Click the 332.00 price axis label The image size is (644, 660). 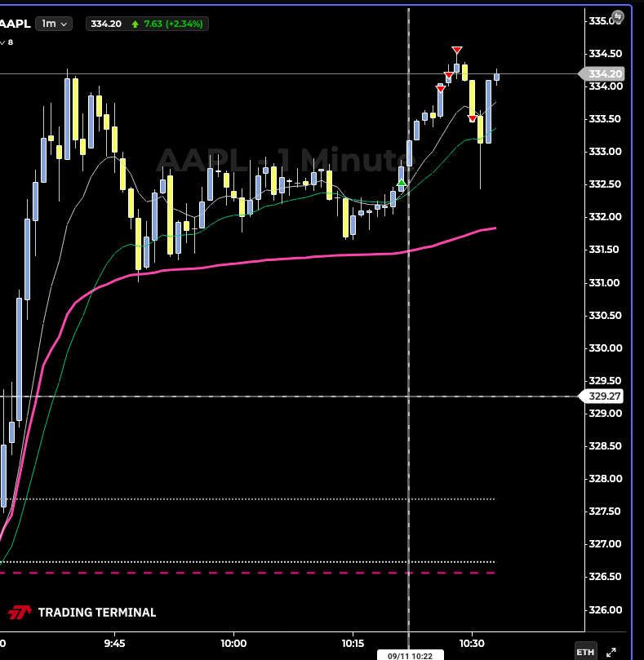coord(606,217)
